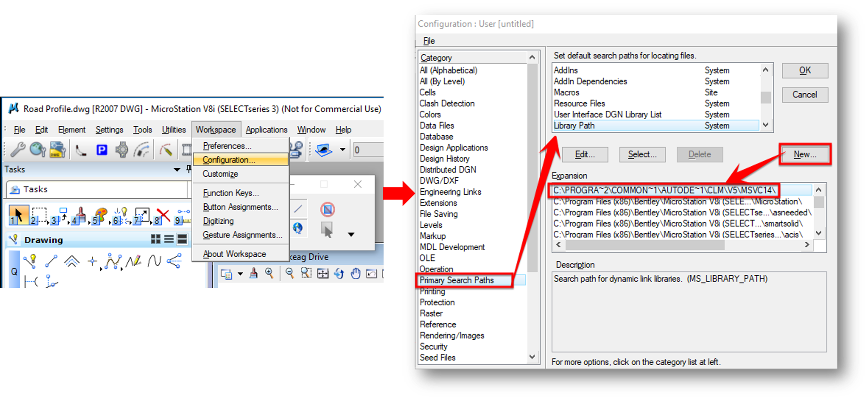This screenshot has width=868, height=400.
Task: Click the Zoom Out magnifier in view toolbar
Action: [x=289, y=273]
